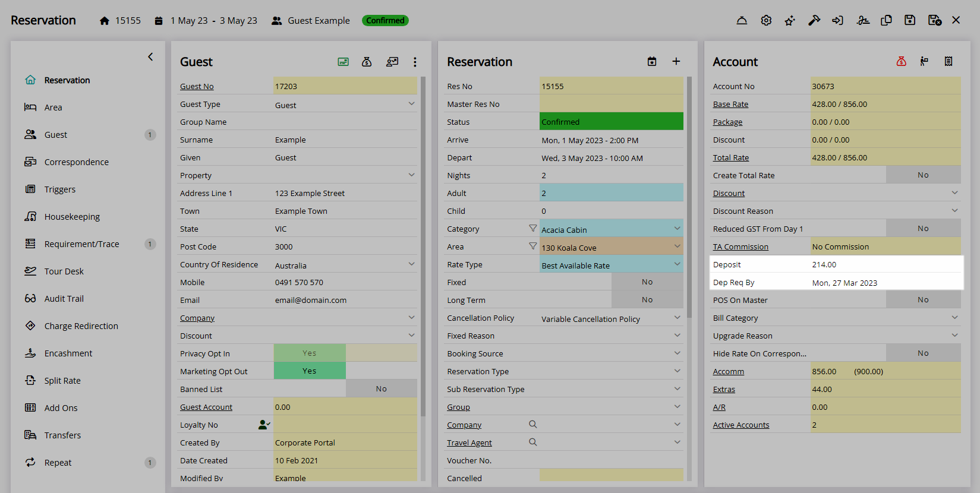Click the Deposit amount field

point(886,264)
